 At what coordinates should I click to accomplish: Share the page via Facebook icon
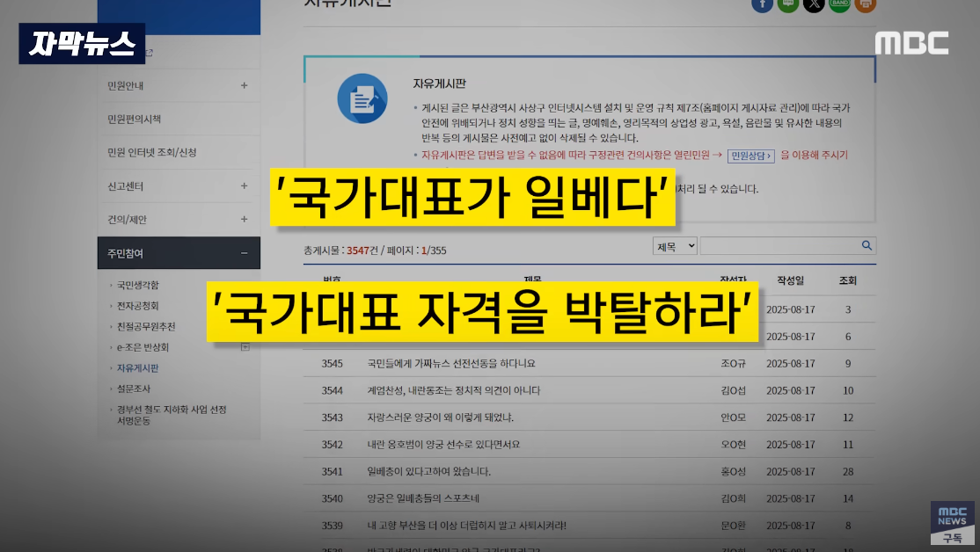762,4
